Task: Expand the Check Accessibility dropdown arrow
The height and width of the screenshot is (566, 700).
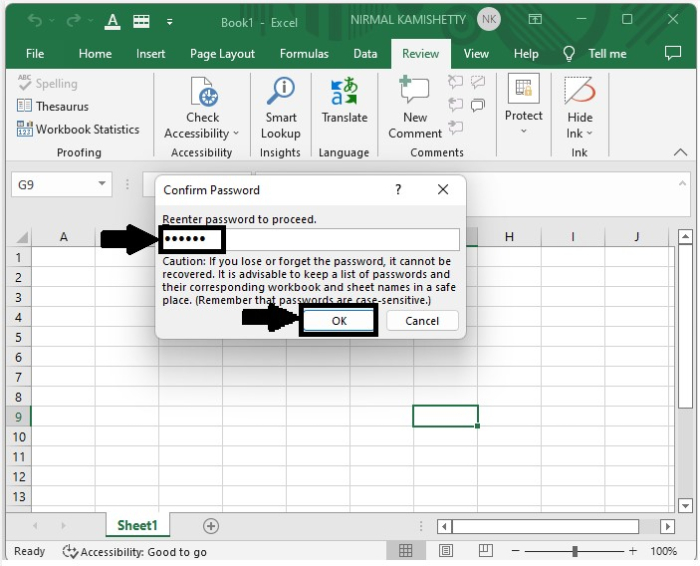Action: 236,133
